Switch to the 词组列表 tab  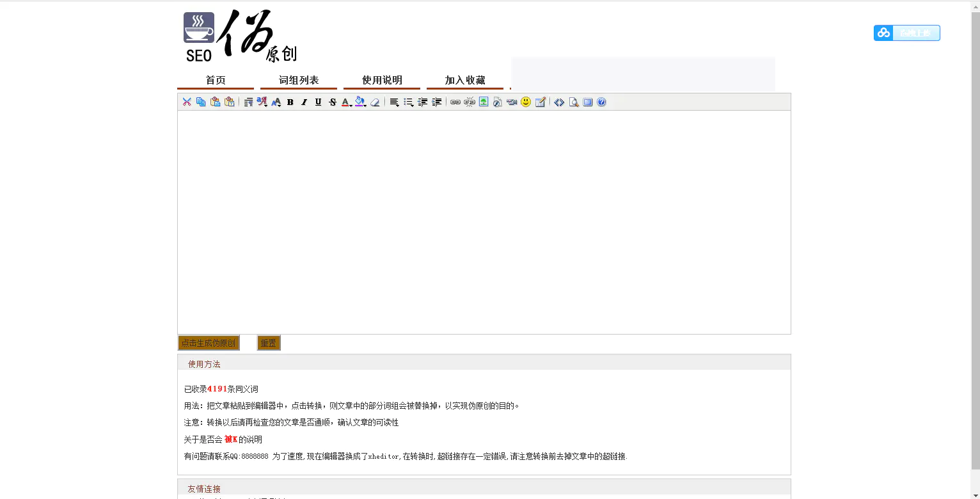pos(298,80)
